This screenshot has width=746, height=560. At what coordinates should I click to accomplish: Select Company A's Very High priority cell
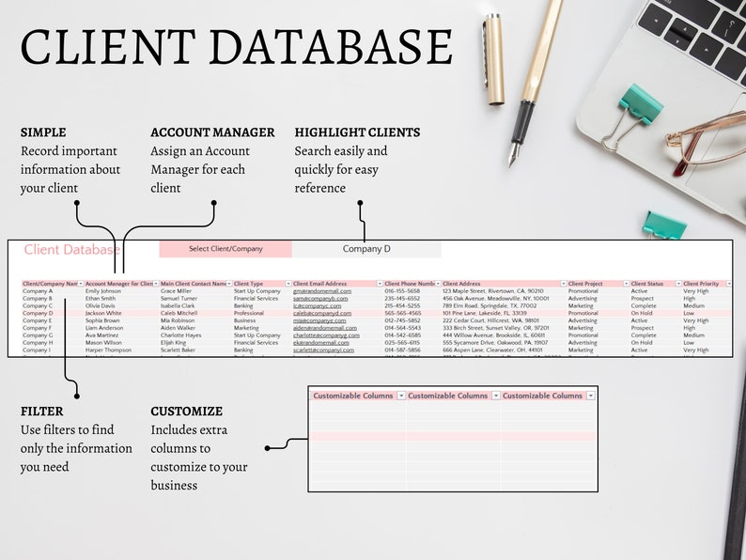696,291
